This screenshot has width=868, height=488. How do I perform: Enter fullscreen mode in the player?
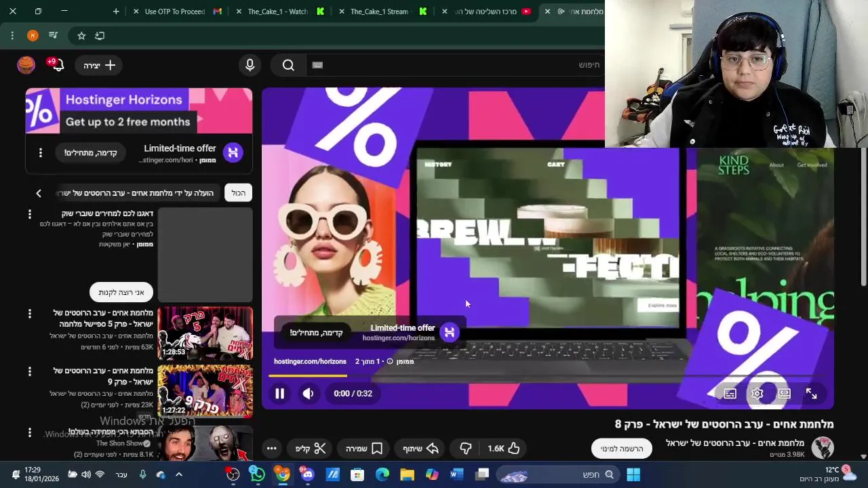point(811,394)
